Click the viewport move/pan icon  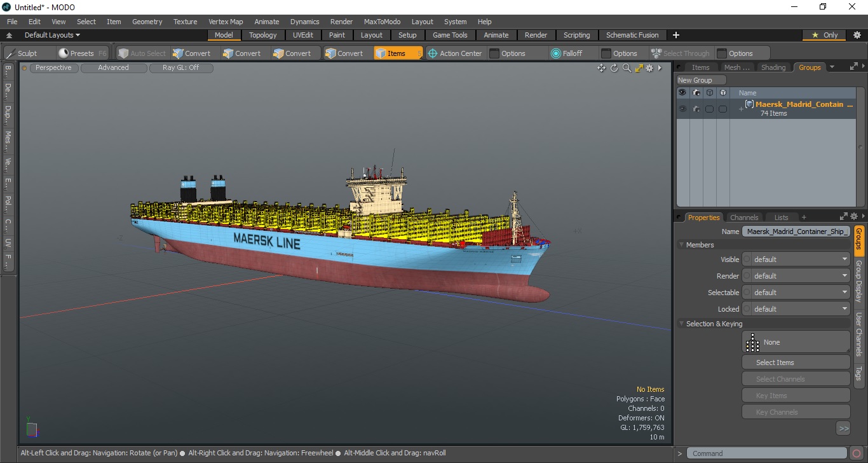(601, 68)
